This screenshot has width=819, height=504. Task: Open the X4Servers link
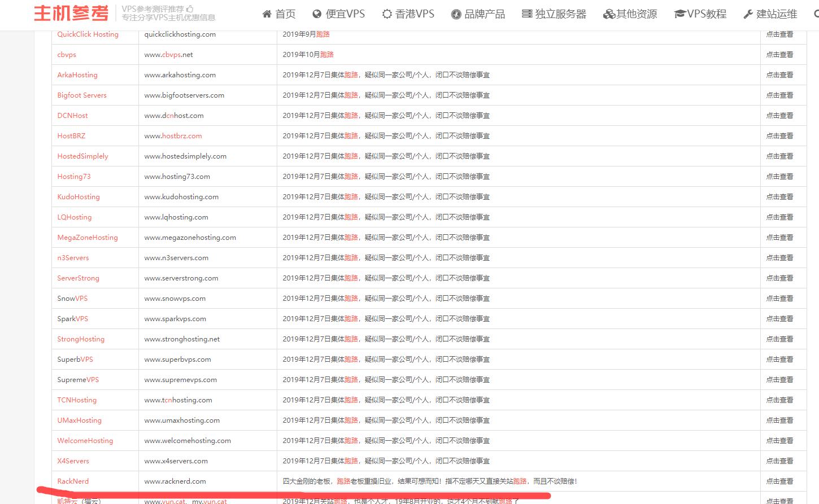73,461
